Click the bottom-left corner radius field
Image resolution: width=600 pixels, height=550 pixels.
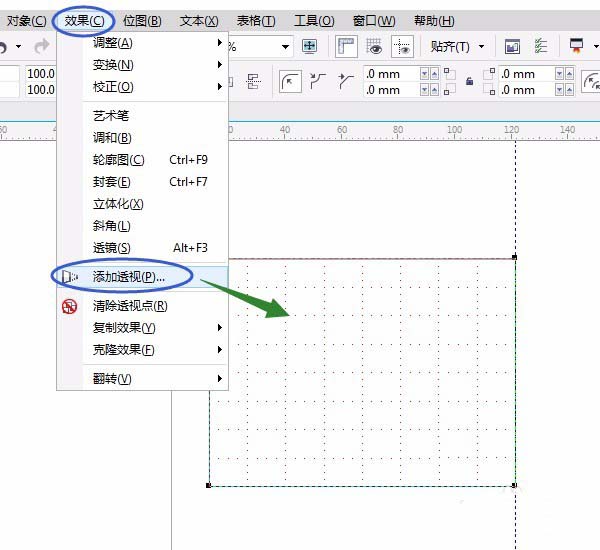pos(391,90)
